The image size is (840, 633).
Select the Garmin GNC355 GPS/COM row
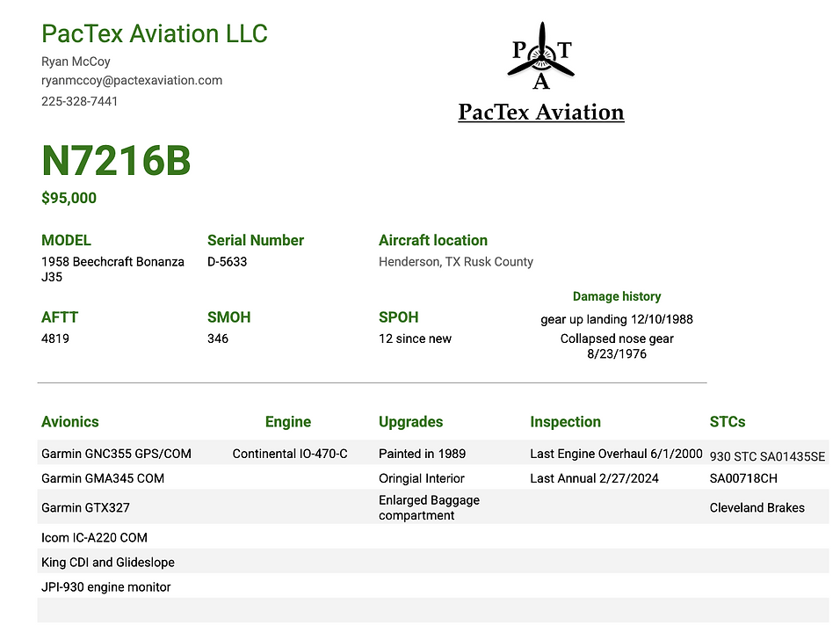click(x=433, y=454)
